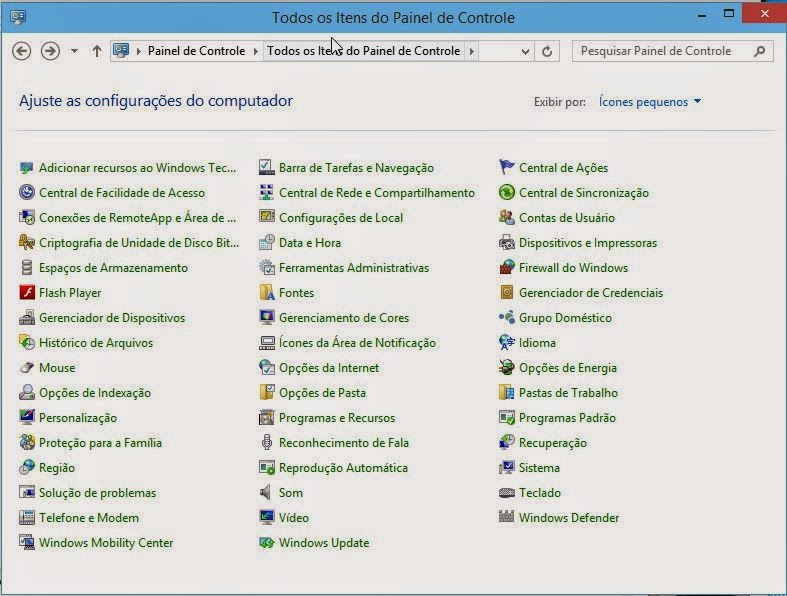Open Telefone e Modem
Viewport: 787px width, 596px height.
[89, 518]
